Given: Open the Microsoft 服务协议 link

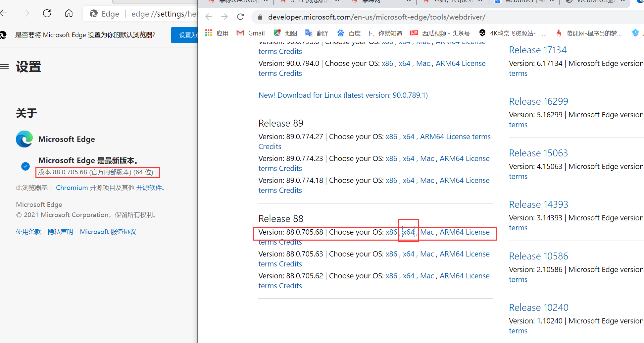Looking at the screenshot, I should pos(108,232).
